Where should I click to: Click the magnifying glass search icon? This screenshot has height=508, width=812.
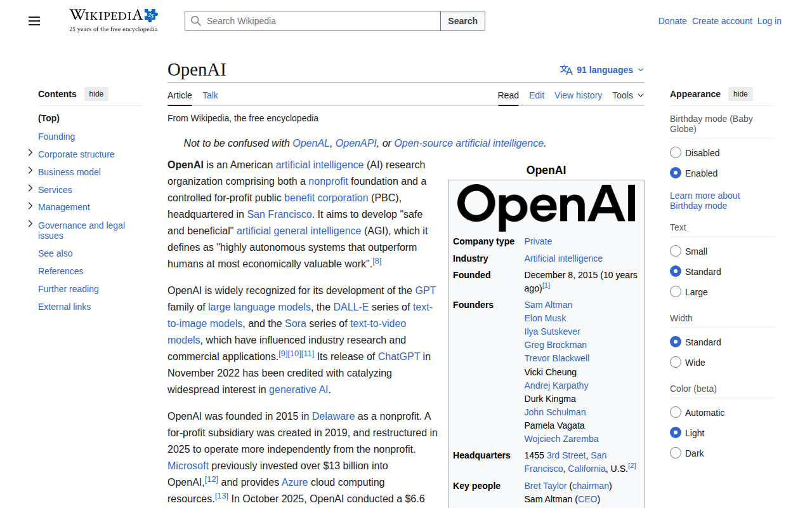tap(196, 21)
